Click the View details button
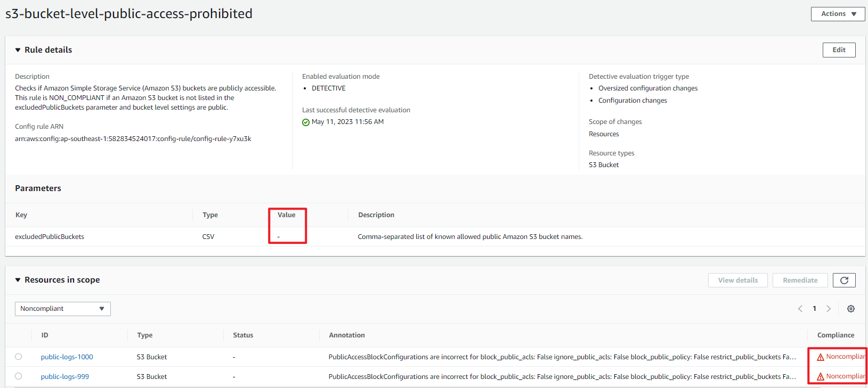The width and height of the screenshot is (868, 388). (737, 280)
